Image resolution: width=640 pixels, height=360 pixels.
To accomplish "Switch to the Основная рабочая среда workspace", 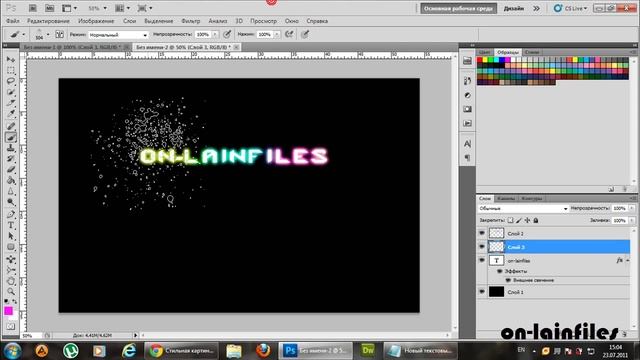I will pyautogui.click(x=458, y=9).
